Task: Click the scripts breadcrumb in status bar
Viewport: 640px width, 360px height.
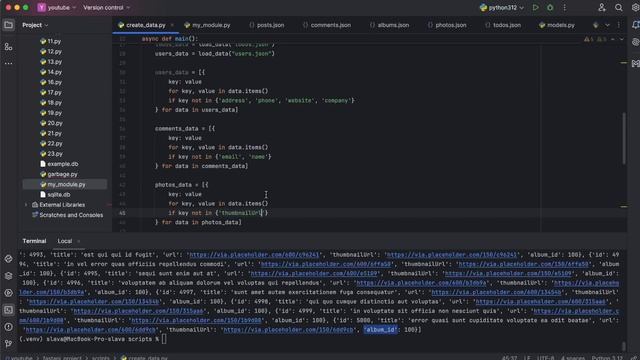Action: pos(100,358)
